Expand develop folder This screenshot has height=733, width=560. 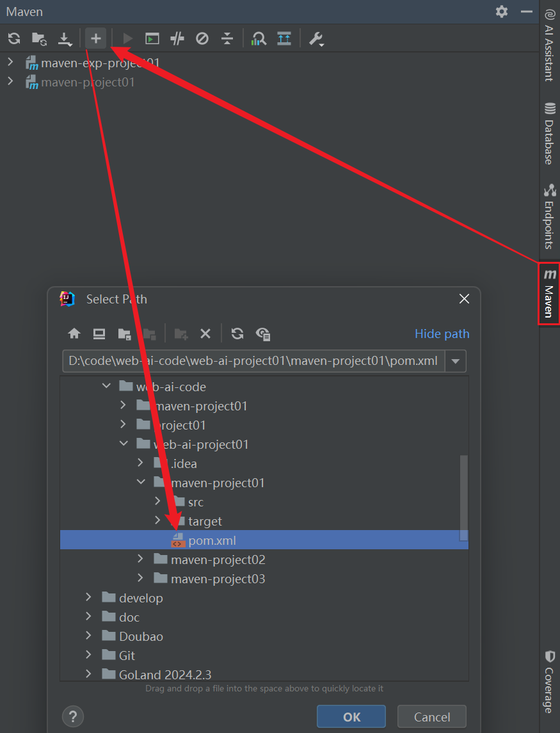coord(89,597)
